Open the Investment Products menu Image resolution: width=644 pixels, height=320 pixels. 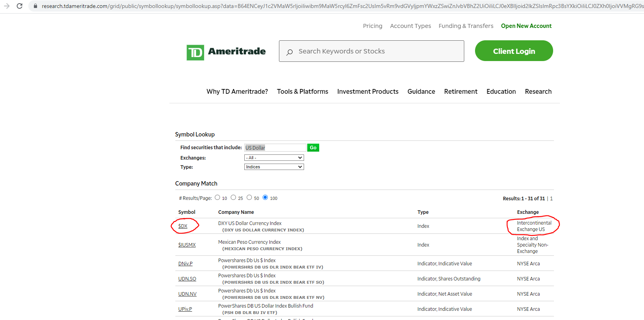click(x=368, y=91)
